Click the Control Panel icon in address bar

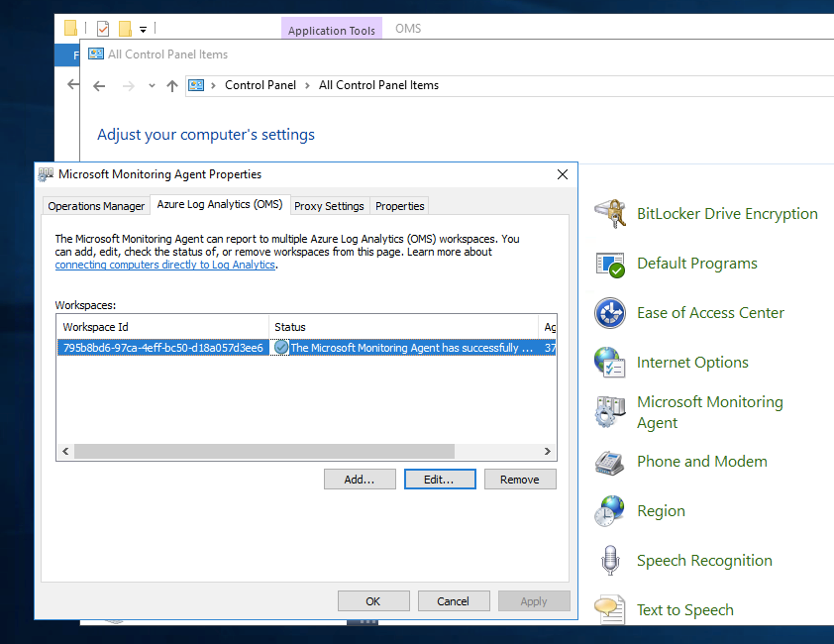[196, 85]
